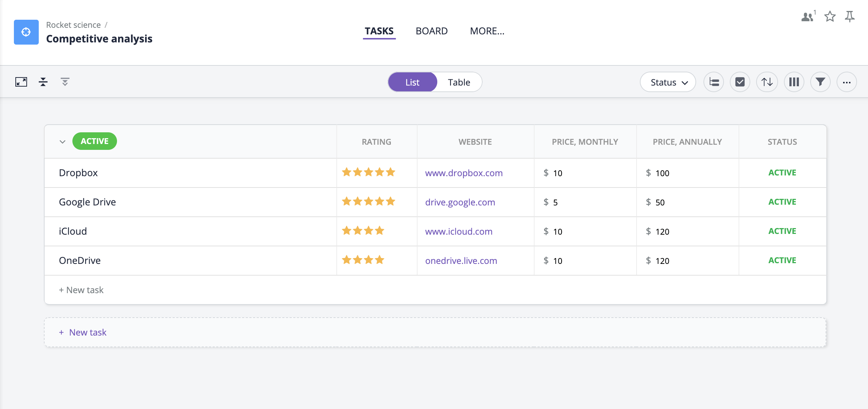The height and width of the screenshot is (409, 868).
Task: Click the blue project target icon
Action: [x=26, y=32]
